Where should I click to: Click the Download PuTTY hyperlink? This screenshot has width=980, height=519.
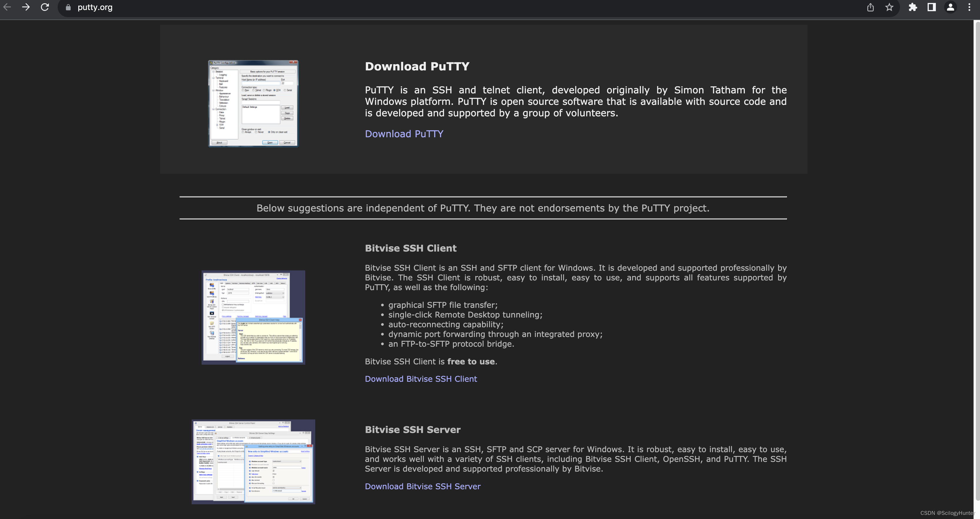404,134
